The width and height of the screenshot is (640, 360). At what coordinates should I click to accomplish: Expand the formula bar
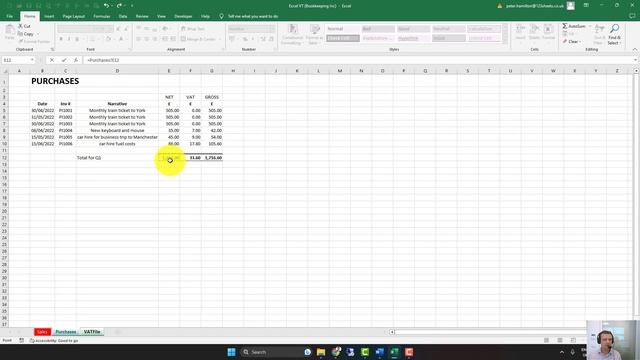tap(635, 60)
